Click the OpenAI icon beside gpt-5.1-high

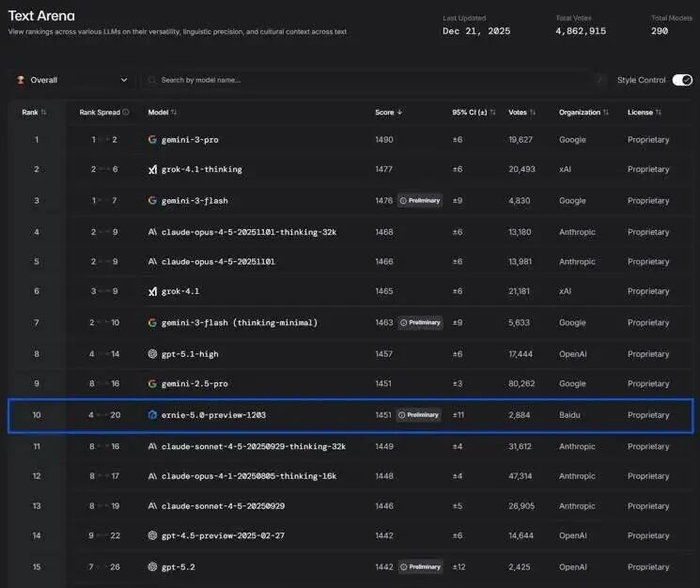[152, 354]
